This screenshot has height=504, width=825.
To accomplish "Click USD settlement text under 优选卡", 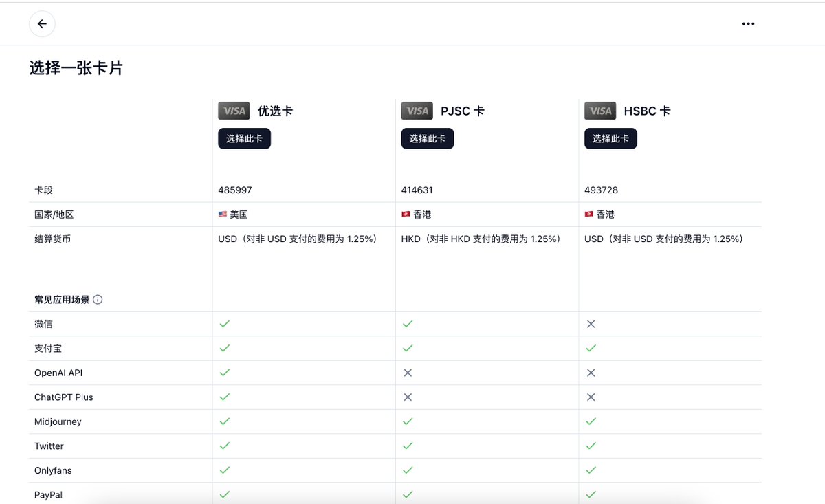I will (298, 239).
